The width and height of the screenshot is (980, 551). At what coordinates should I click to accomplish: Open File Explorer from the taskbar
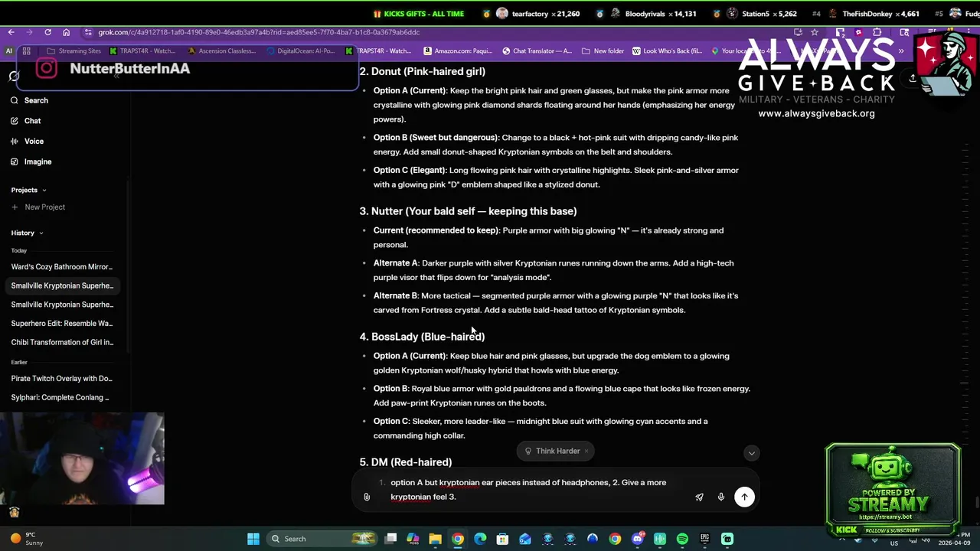(x=435, y=539)
